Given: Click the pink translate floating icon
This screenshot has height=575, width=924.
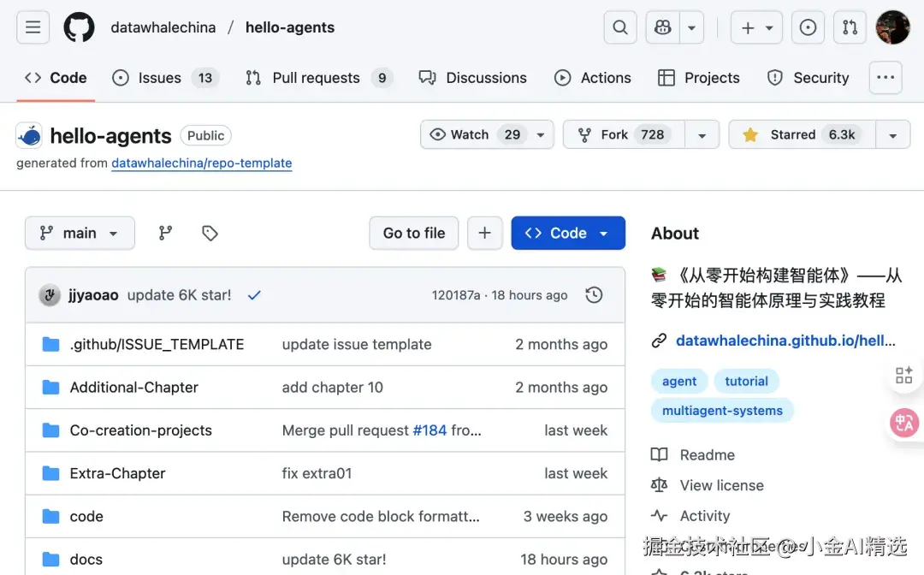Looking at the screenshot, I should tap(904, 423).
